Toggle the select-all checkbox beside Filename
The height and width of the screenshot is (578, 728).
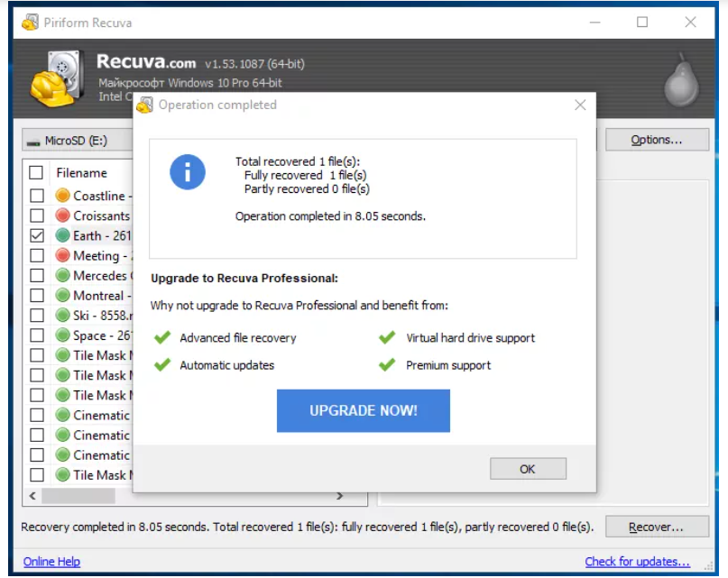pos(36,173)
